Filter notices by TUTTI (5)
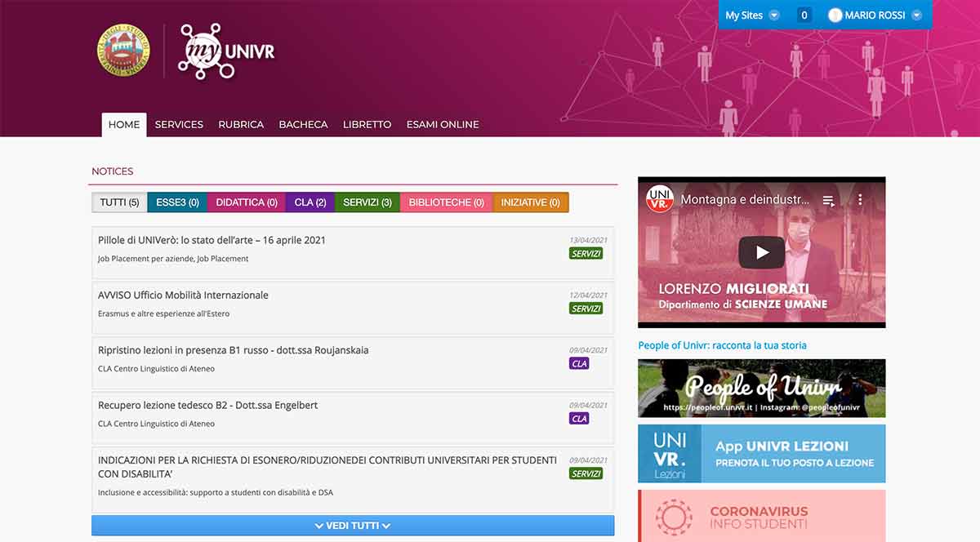This screenshot has height=542, width=980. coord(119,202)
